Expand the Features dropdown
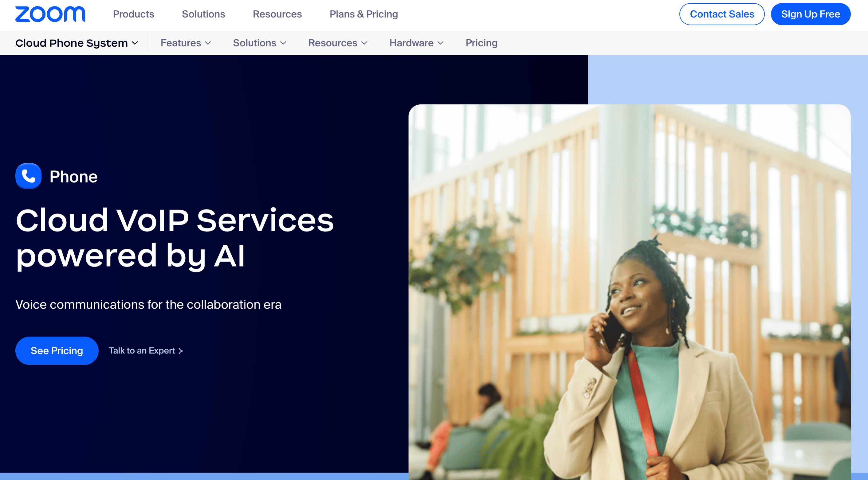 186,43
